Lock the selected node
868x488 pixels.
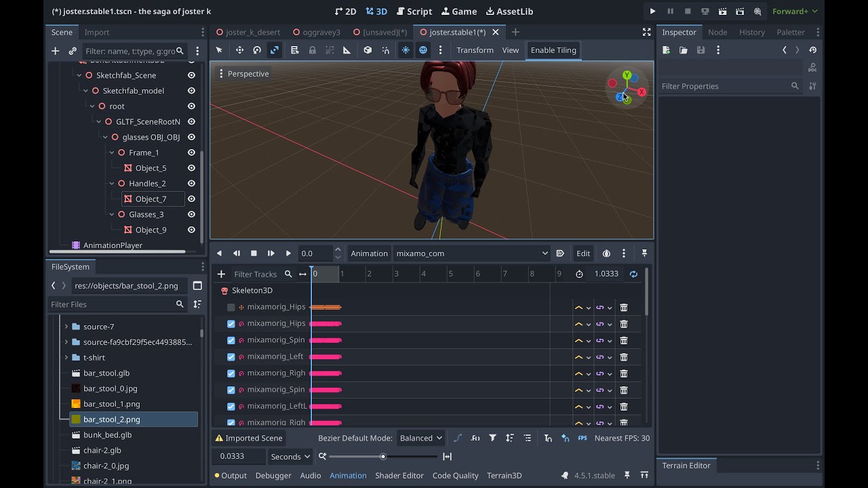(312, 50)
